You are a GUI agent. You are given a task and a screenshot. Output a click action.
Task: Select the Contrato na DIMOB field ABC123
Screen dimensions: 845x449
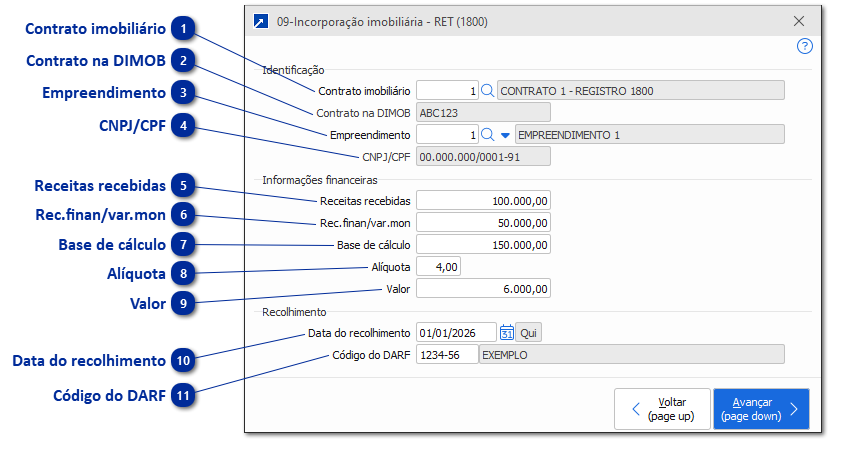483,113
